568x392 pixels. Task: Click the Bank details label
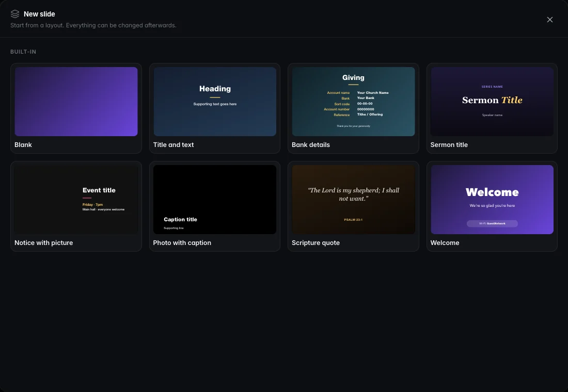click(x=311, y=145)
